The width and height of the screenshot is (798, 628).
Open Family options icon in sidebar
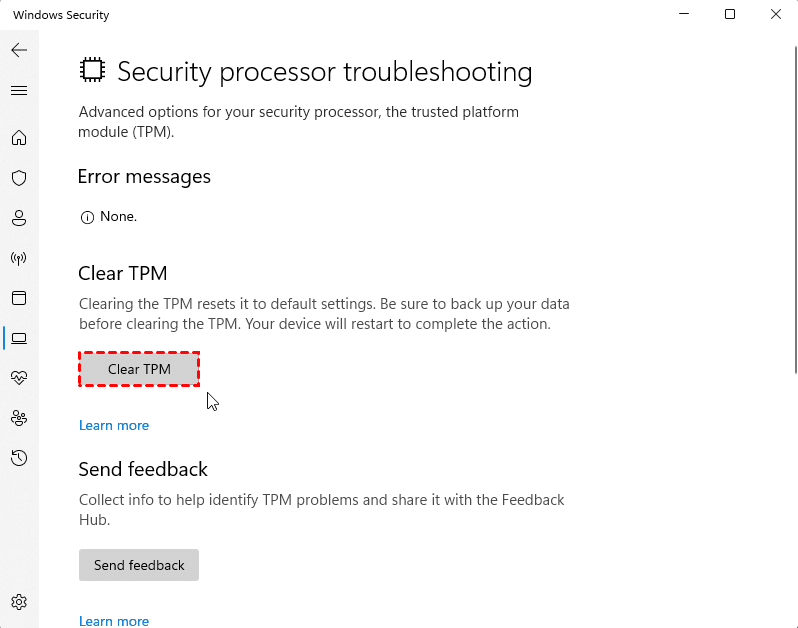click(19, 418)
